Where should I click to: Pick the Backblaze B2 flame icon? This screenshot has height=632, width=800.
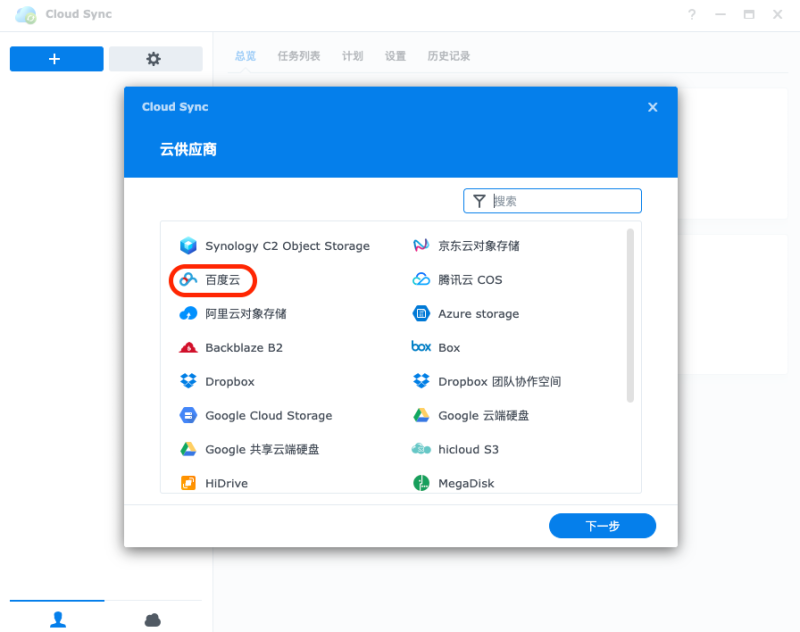(188, 347)
